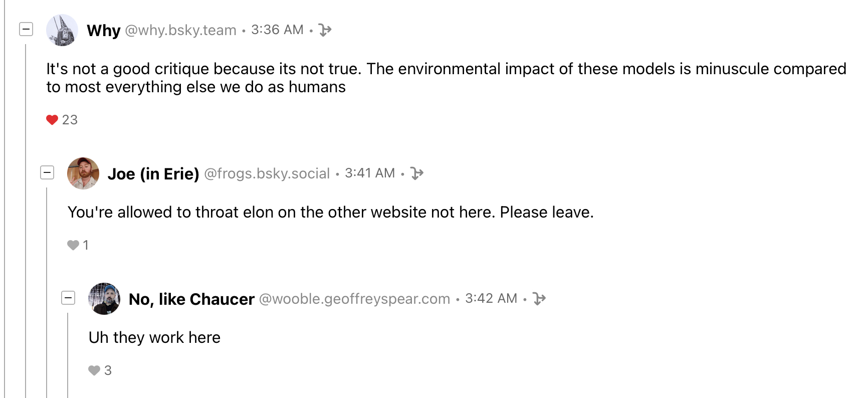Viewport: 868px width, 398px height.
Task: Open thread icon next to 3:42 AM
Action: [x=539, y=299]
